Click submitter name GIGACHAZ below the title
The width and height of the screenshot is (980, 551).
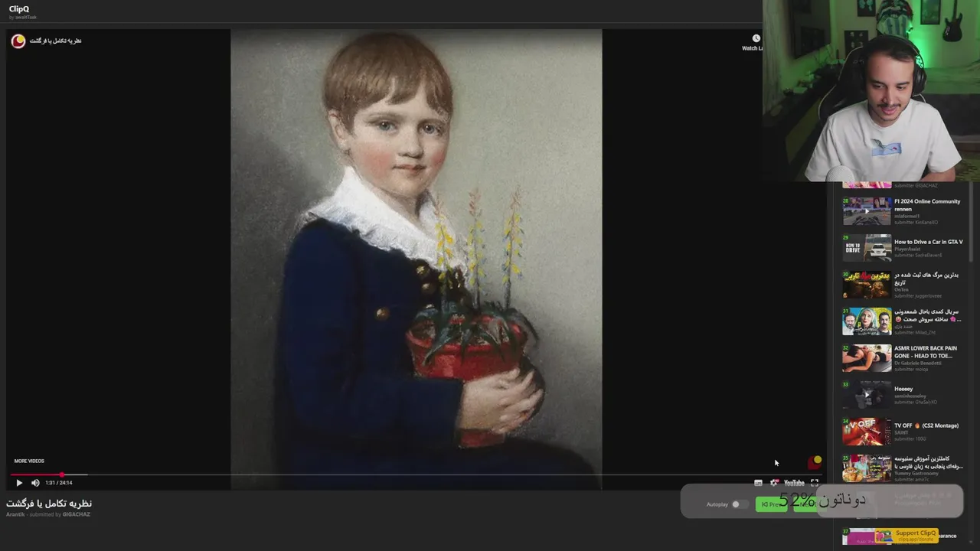[x=77, y=514]
